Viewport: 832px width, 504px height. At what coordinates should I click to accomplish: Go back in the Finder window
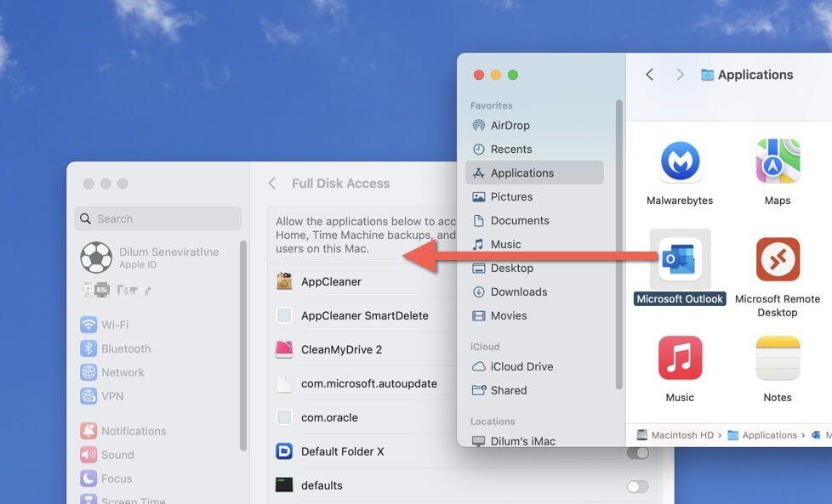pyautogui.click(x=649, y=75)
